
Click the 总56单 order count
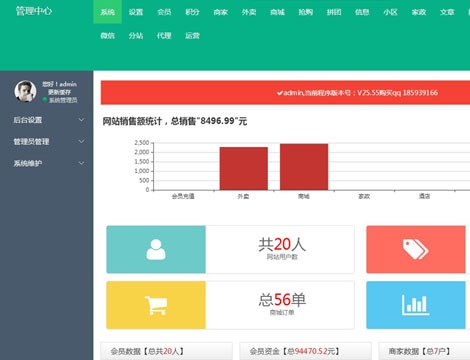(282, 300)
